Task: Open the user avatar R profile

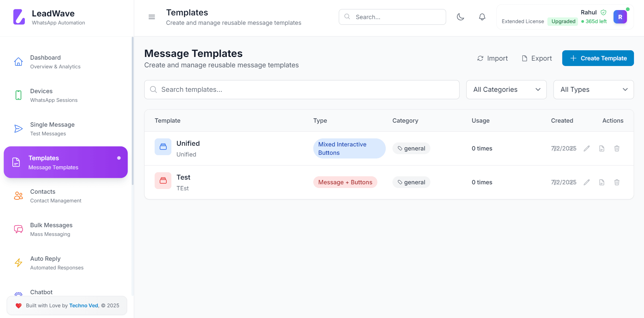Action: [620, 17]
